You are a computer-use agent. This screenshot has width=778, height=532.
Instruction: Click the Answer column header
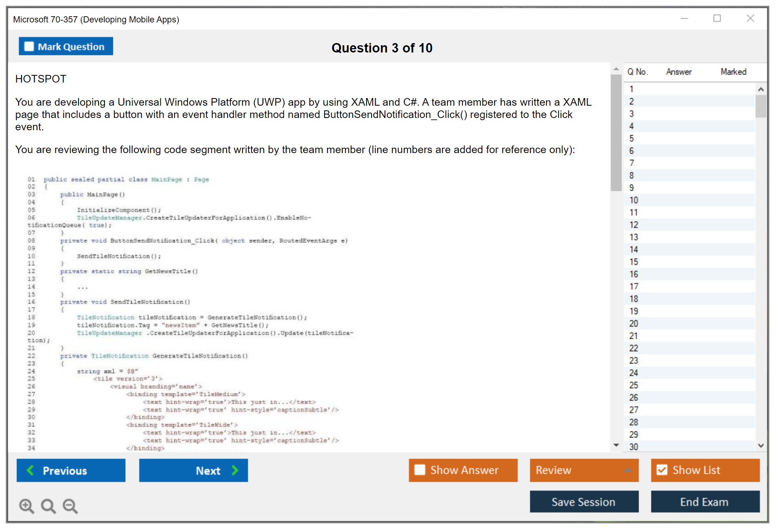[x=678, y=72]
